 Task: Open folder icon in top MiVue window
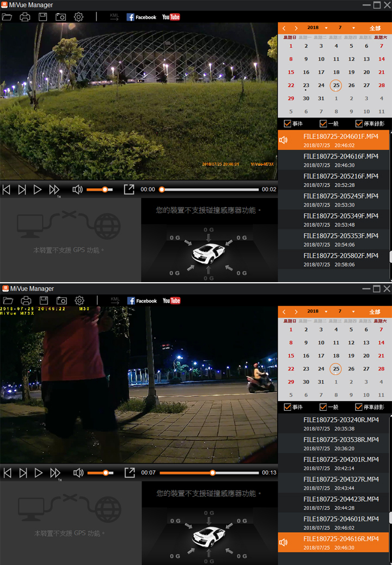[7, 17]
